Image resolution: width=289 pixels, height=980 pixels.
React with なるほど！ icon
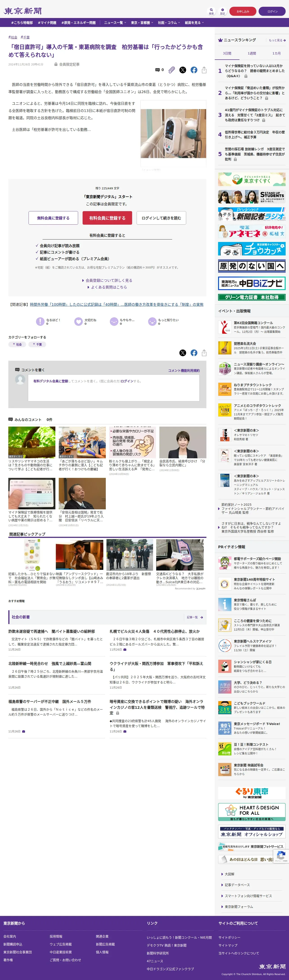(40, 322)
